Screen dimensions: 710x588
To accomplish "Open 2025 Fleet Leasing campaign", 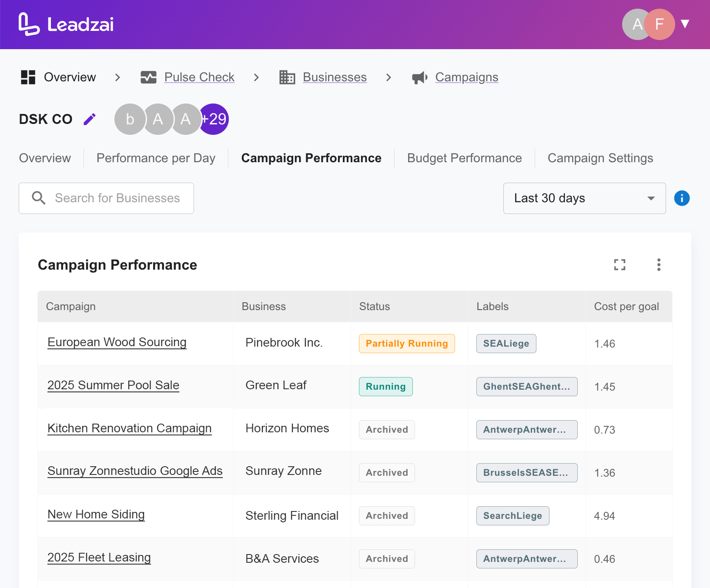I will pyautogui.click(x=99, y=558).
